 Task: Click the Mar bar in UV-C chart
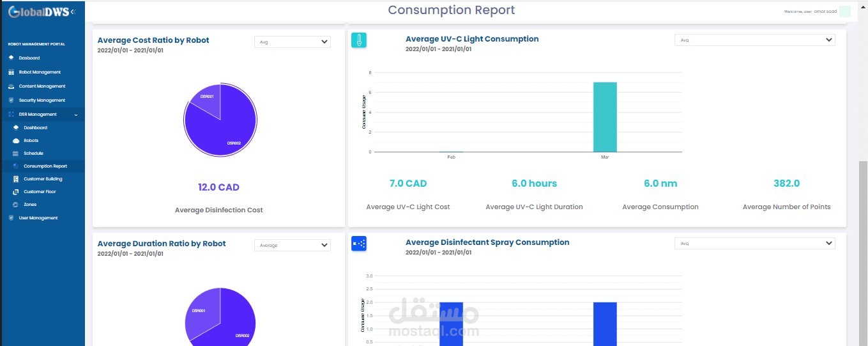click(x=605, y=117)
